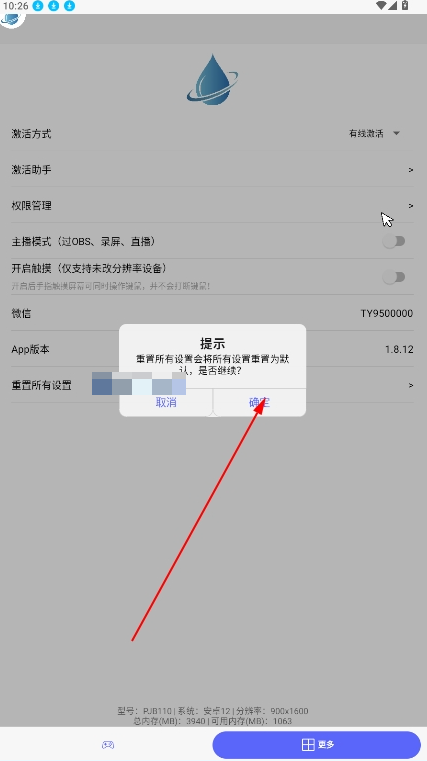Viewport: 427px width, 761px height.
Task: Tap the water drop app logo
Action: point(213,80)
